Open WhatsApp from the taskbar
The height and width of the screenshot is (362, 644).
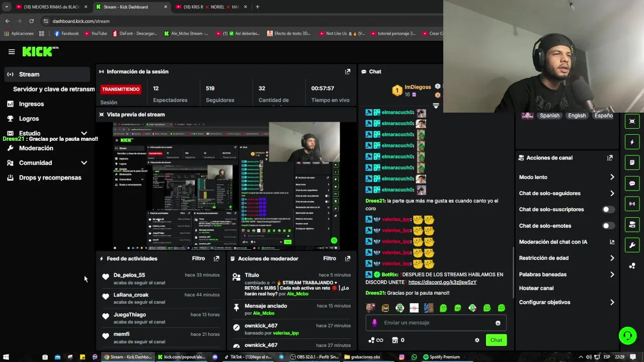pos(414,357)
